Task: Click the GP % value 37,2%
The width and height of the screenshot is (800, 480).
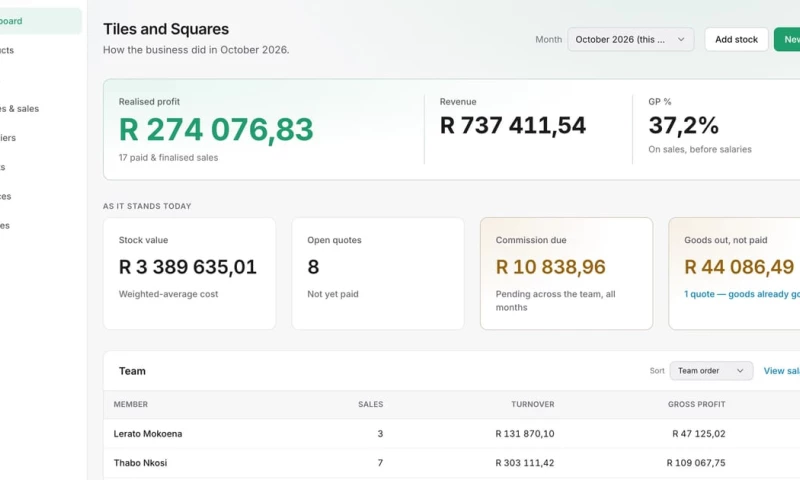Action: 684,125
